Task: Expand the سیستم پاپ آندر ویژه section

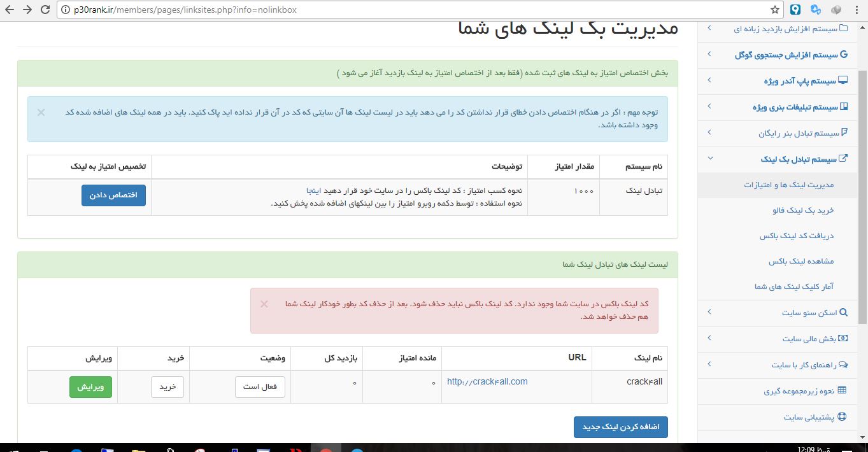Action: (x=709, y=81)
